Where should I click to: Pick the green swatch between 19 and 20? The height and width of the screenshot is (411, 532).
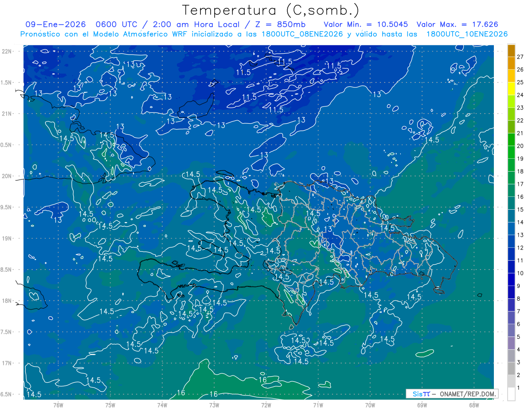tap(511, 153)
